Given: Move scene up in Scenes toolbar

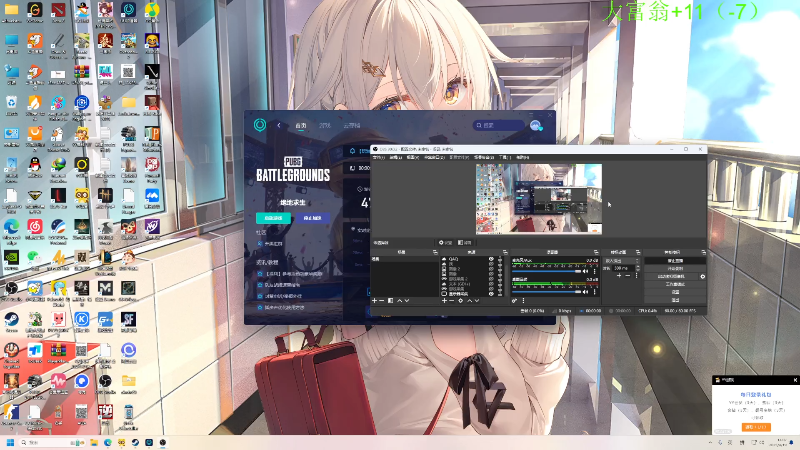Looking at the screenshot, I should click(399, 301).
